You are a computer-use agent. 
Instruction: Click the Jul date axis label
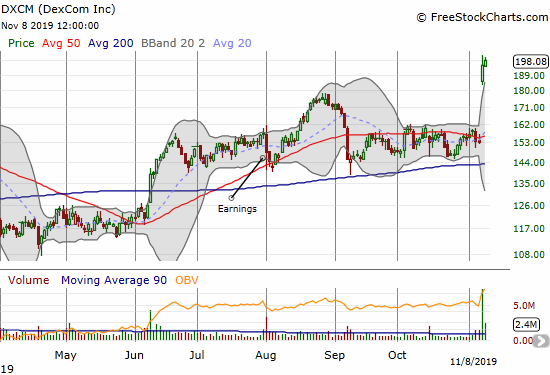click(x=197, y=355)
